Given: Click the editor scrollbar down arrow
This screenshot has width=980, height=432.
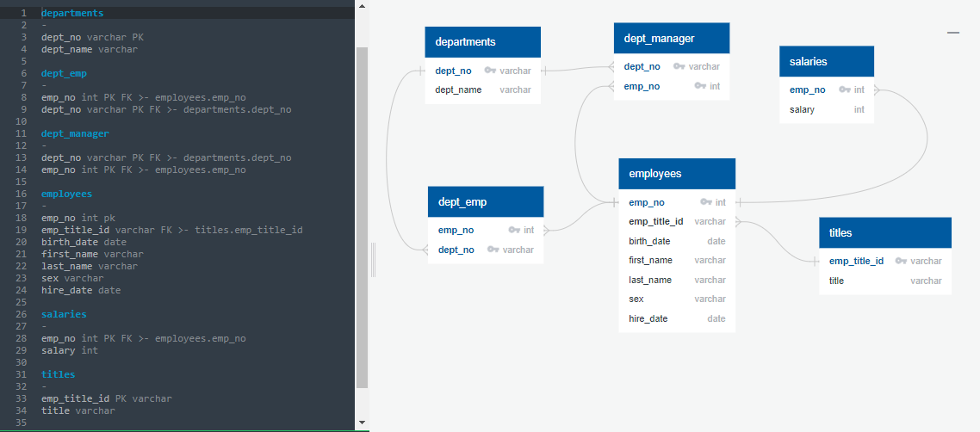Looking at the screenshot, I should tap(362, 423).
